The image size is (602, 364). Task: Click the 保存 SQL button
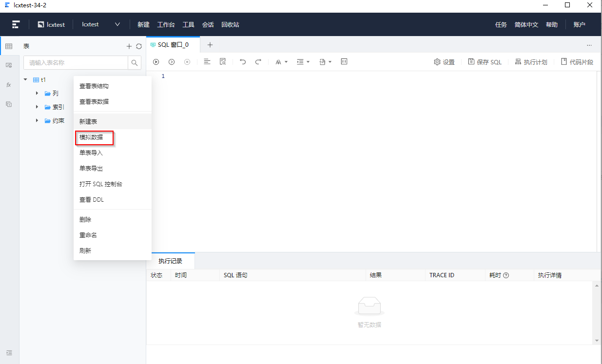485,62
